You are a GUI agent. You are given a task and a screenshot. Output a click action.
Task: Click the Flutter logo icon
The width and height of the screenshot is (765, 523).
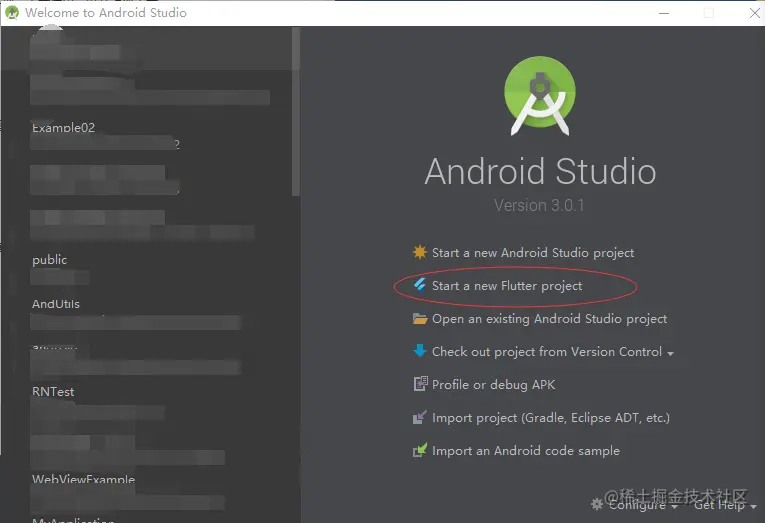pos(420,284)
